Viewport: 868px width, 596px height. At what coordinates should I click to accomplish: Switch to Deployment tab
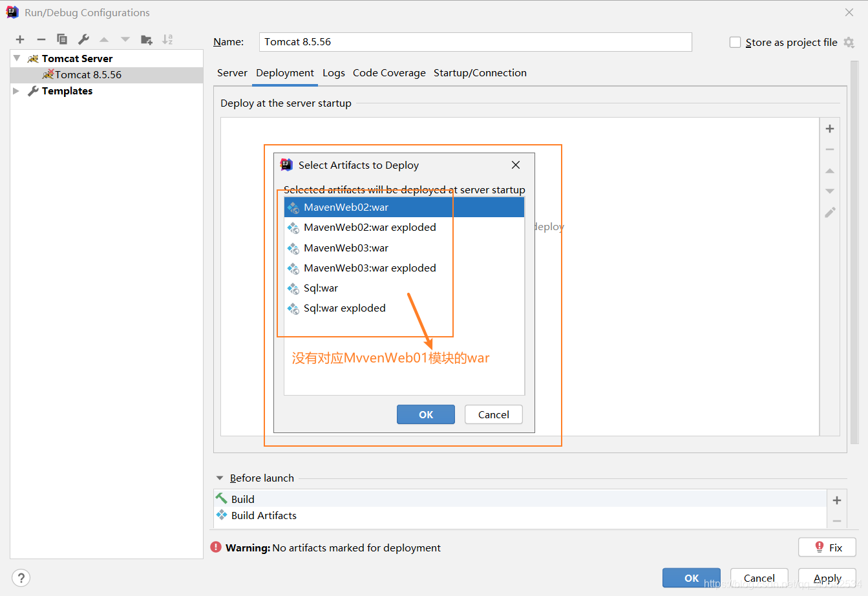(x=285, y=73)
